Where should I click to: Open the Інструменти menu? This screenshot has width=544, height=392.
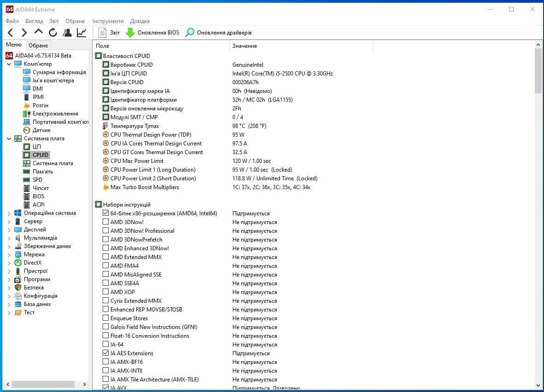point(108,21)
